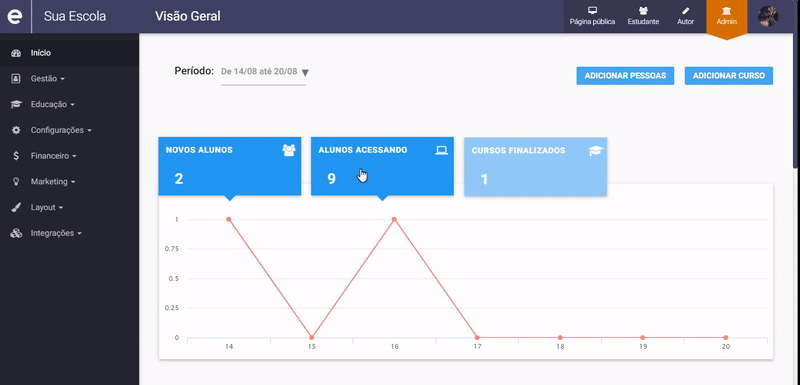Click the 'e' logo in top-left corner
The image size is (800, 385).
coord(15,16)
